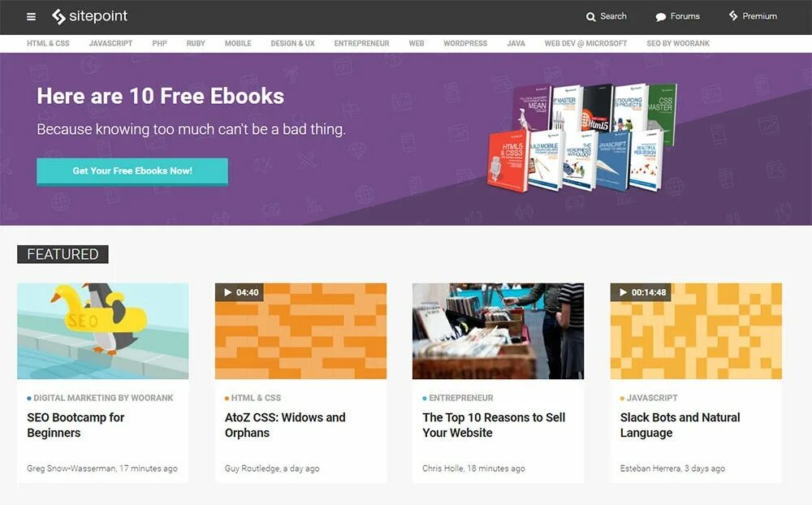Click author Esteban Herrera byline
Viewport: 812px width, 505px height.
(650, 468)
